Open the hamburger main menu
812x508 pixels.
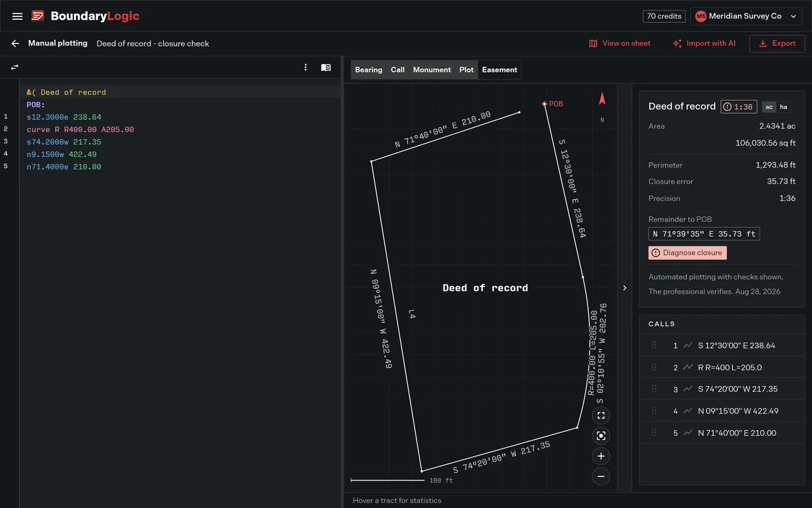click(x=18, y=16)
